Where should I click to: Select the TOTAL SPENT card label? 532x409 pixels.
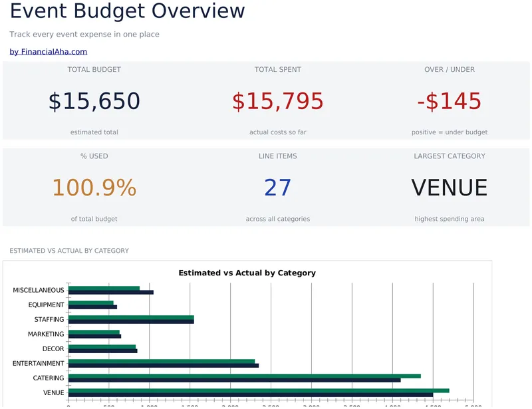coord(278,70)
